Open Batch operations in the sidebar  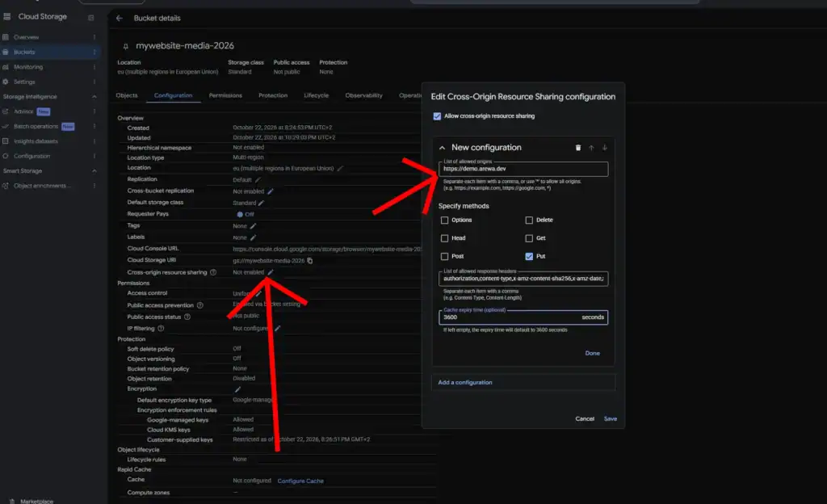pos(36,127)
